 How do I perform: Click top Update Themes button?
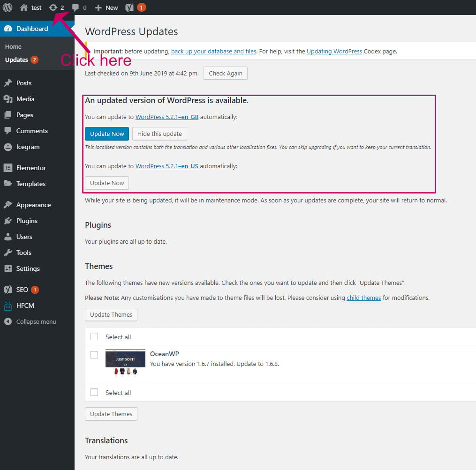coord(111,314)
